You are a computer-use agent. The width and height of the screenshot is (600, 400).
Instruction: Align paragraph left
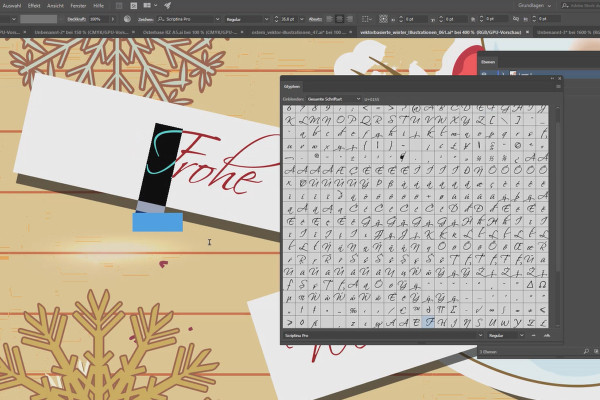[x=329, y=19]
